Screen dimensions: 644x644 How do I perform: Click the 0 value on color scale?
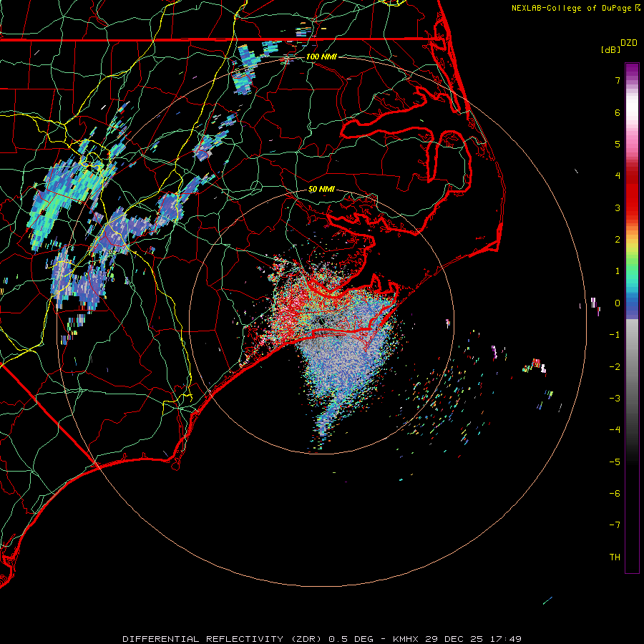coord(618,303)
